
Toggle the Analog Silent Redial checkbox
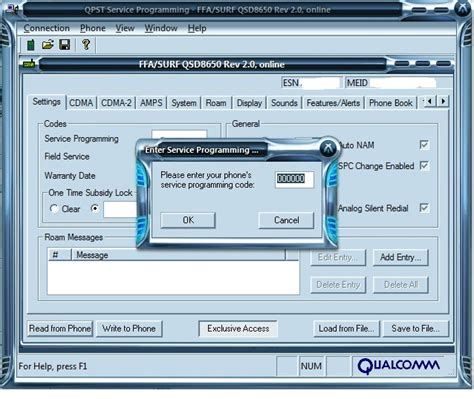424,208
